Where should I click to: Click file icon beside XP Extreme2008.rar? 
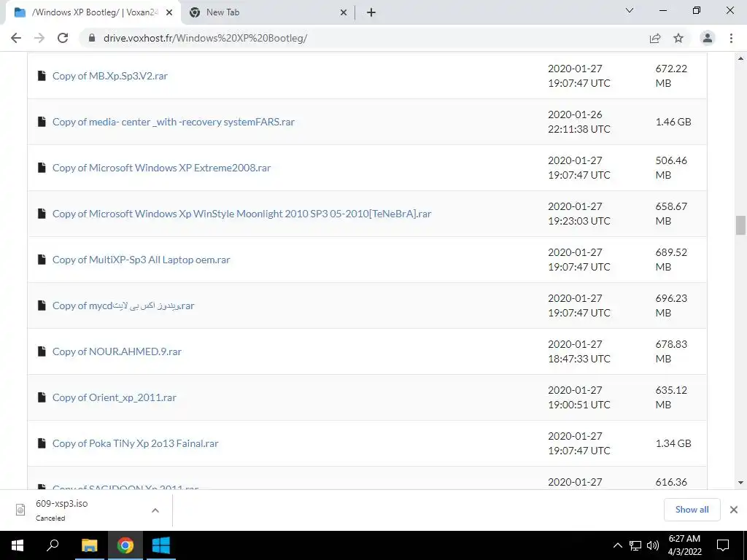(x=42, y=168)
